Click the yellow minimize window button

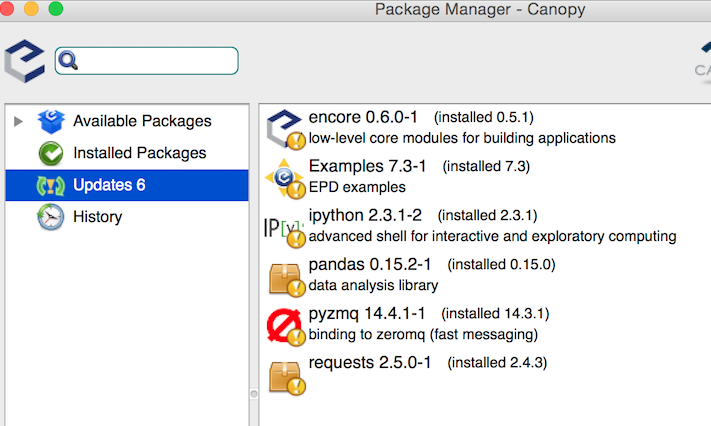(x=31, y=9)
